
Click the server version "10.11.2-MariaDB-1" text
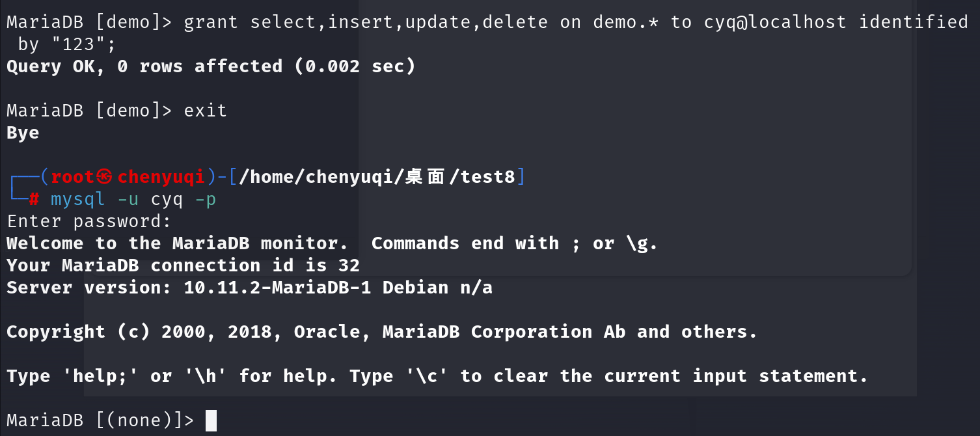click(x=277, y=288)
